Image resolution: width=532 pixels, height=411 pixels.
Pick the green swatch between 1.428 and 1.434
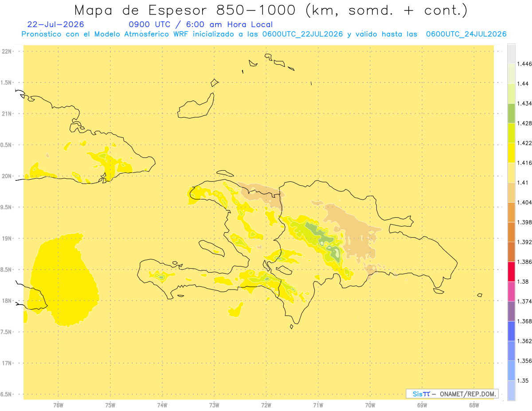(511, 114)
